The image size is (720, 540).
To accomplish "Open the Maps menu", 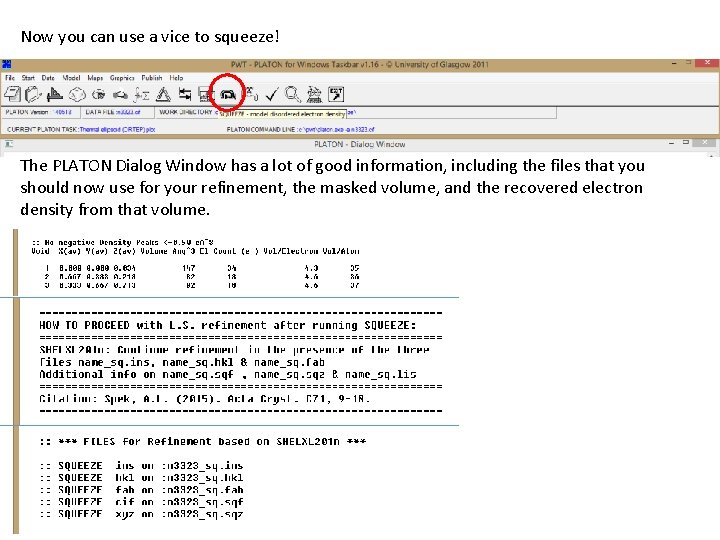I will (95, 78).
